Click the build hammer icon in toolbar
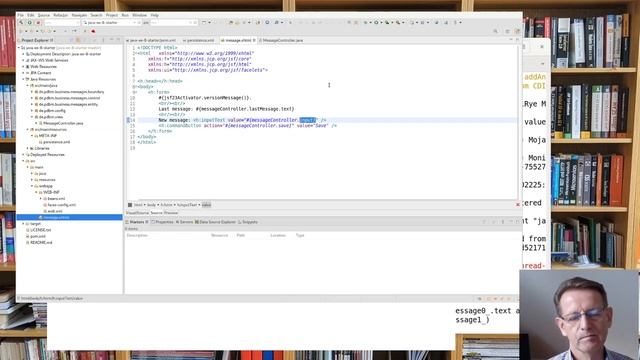This screenshot has height=360, width=640. pos(21,22)
